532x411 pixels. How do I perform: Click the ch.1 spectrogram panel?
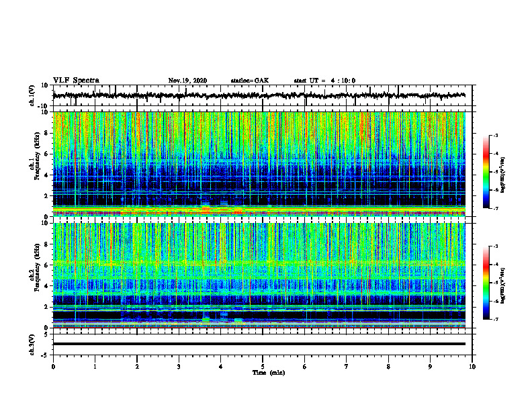tap(259, 164)
